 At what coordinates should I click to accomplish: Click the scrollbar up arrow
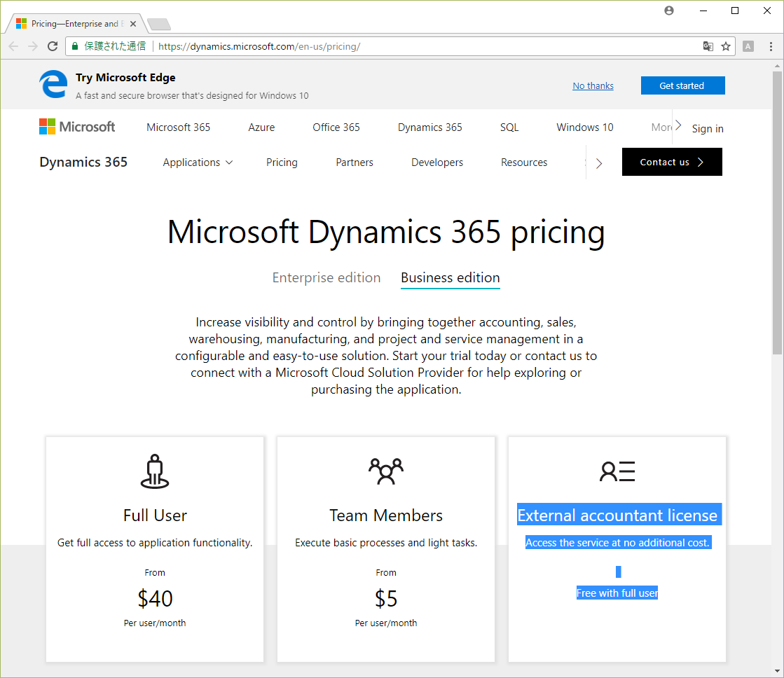coord(777,66)
